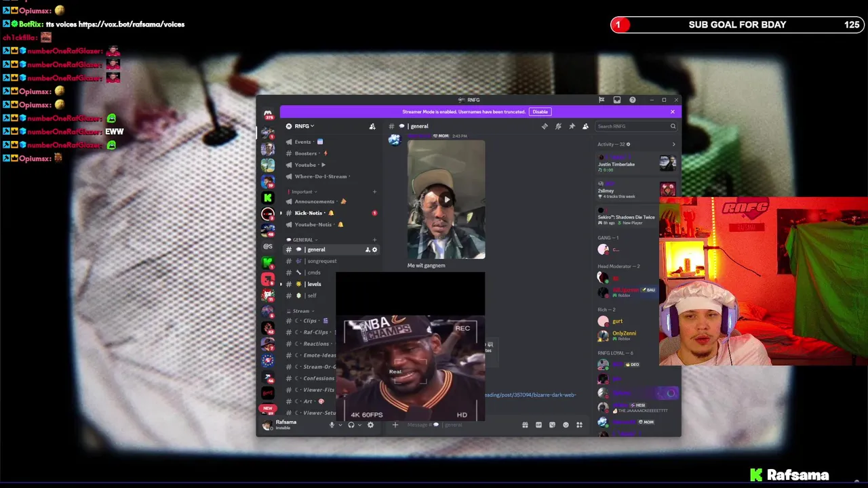
Task: Open user settings gear beside Rafsama
Action: coord(370,425)
